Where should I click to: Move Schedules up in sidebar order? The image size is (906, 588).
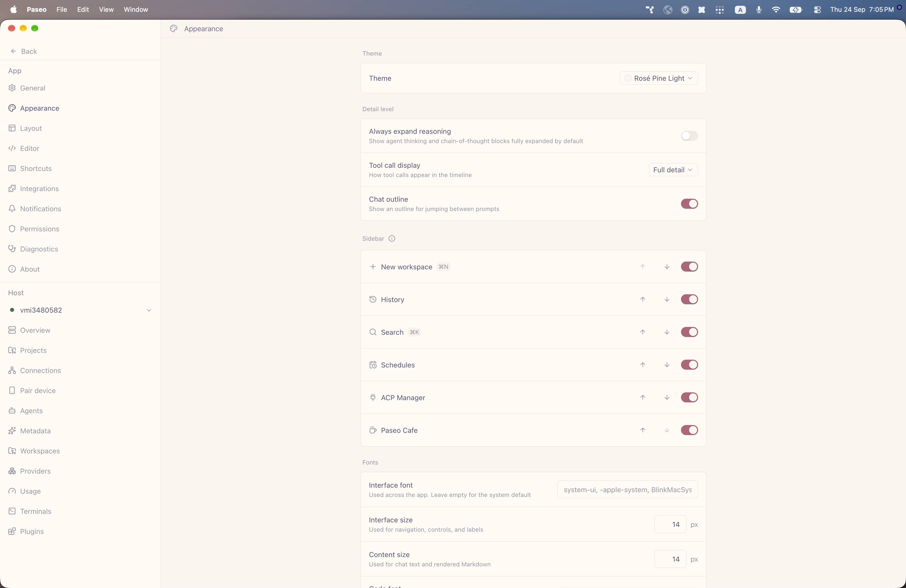click(x=643, y=365)
